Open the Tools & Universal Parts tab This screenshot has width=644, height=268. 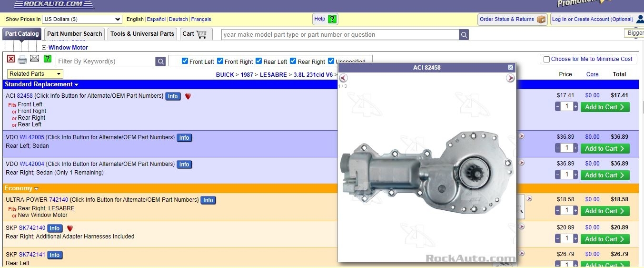coord(142,34)
